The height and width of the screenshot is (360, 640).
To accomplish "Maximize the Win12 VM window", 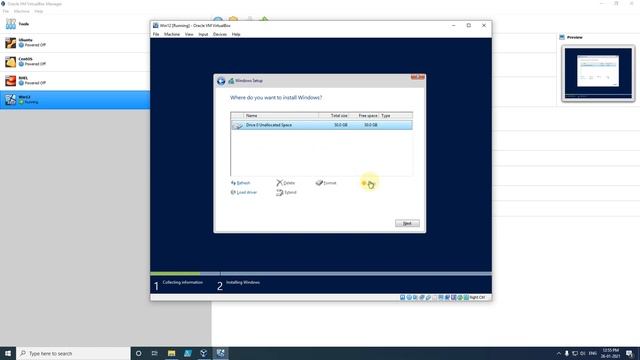I will [x=469, y=25].
